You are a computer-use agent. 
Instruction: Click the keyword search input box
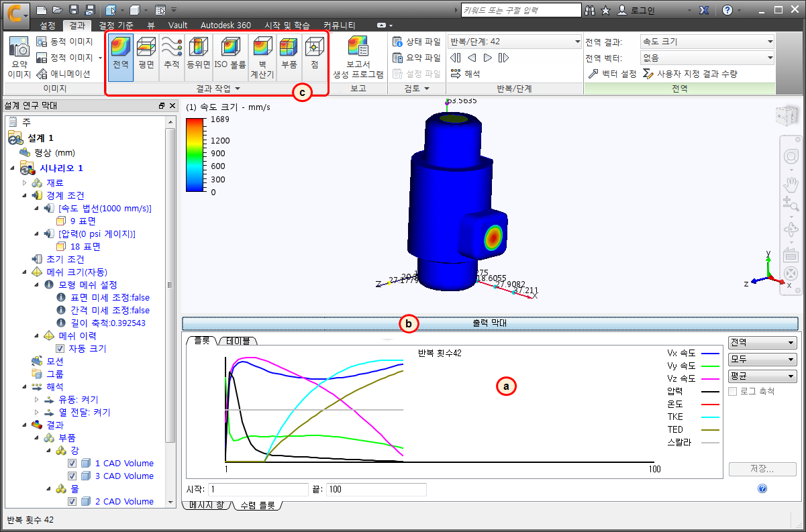(521, 10)
